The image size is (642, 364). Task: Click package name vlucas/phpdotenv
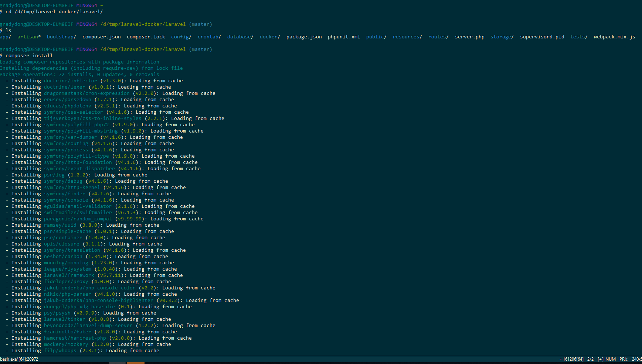tap(68, 106)
